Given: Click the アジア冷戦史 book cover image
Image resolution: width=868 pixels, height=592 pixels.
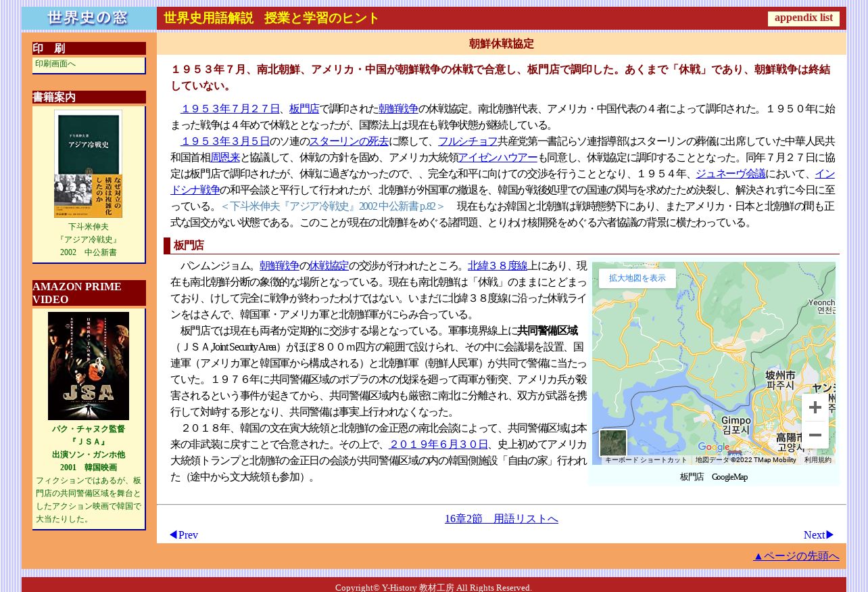Looking at the screenshot, I should [x=89, y=164].
